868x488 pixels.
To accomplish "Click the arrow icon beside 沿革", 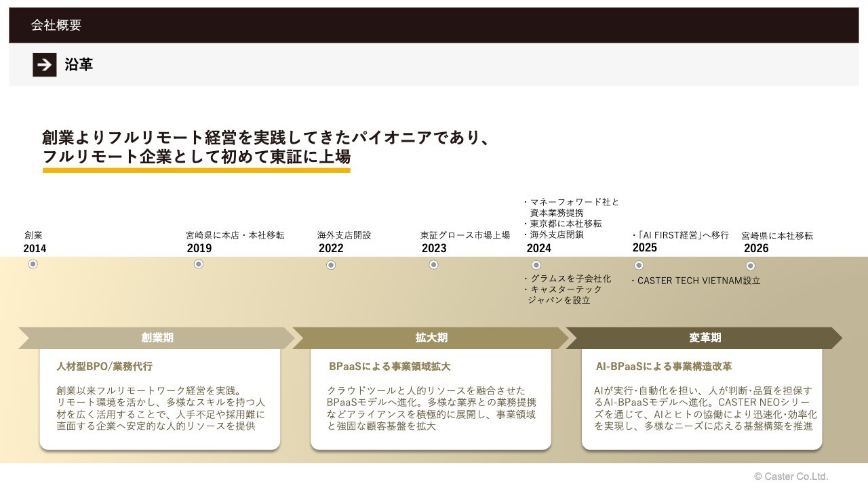I will click(45, 64).
